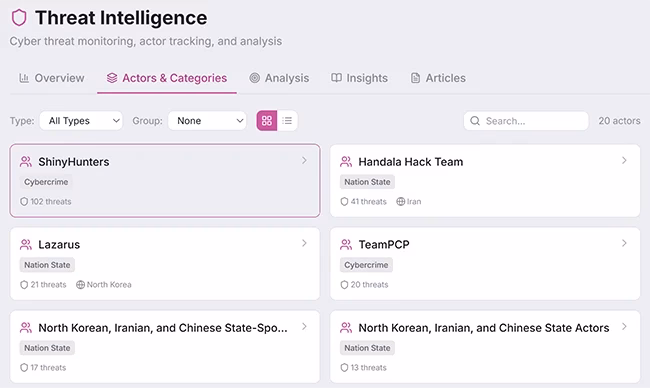Viewport: 650px width, 388px height.
Task: Expand ShinyHunters with its chevron
Action: coord(304,160)
